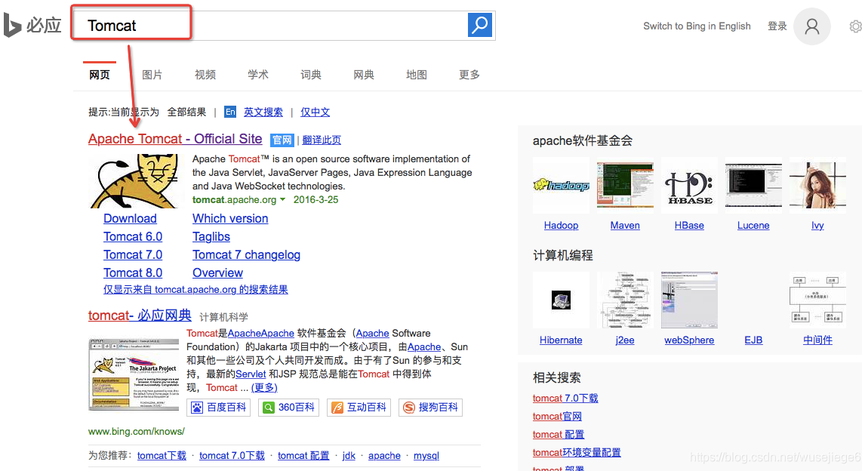Click the www.bing.com/knows/ URL text
This screenshot has height=471, width=868.
(x=137, y=431)
